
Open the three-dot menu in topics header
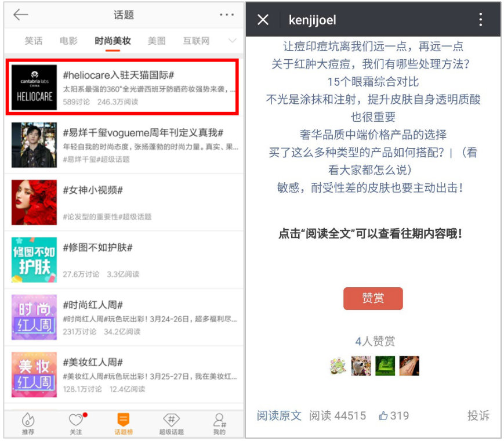click(227, 15)
